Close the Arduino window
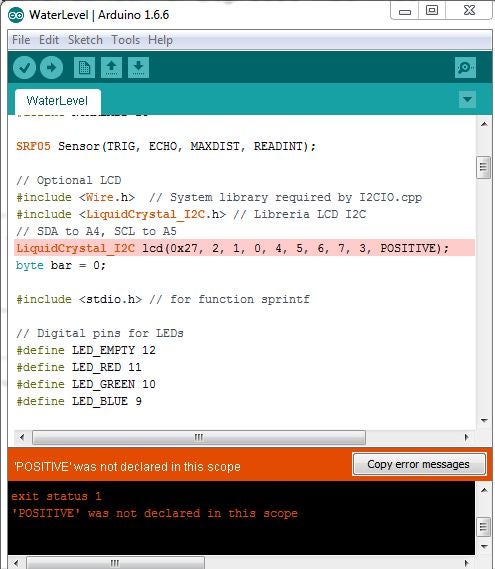 469,11
